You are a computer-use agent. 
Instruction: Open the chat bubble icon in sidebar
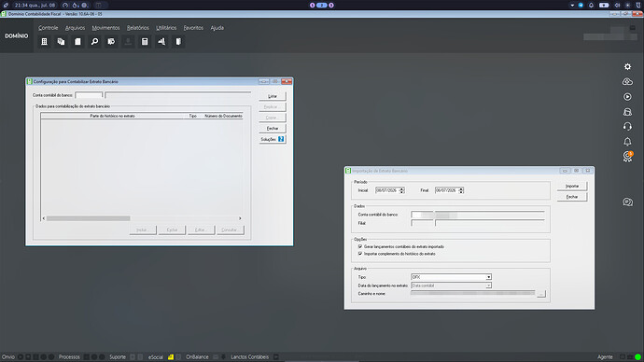point(627,202)
